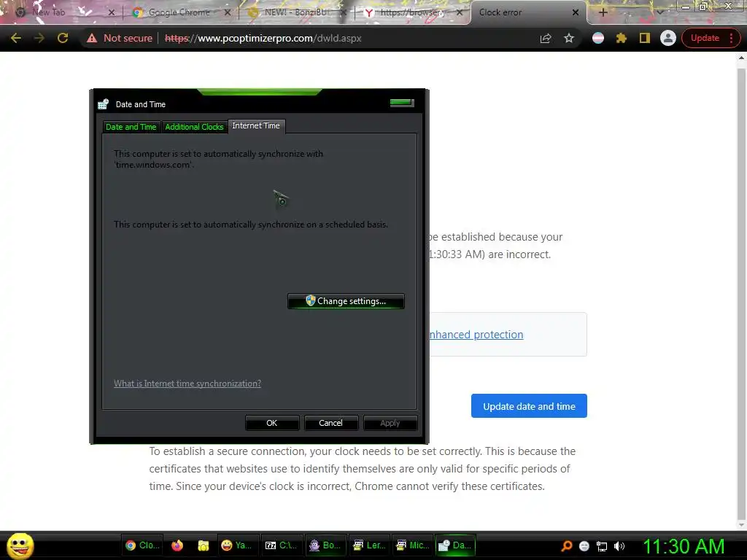Select the Clock error tab
The height and width of the screenshot is (560, 747).
pyautogui.click(x=528, y=12)
